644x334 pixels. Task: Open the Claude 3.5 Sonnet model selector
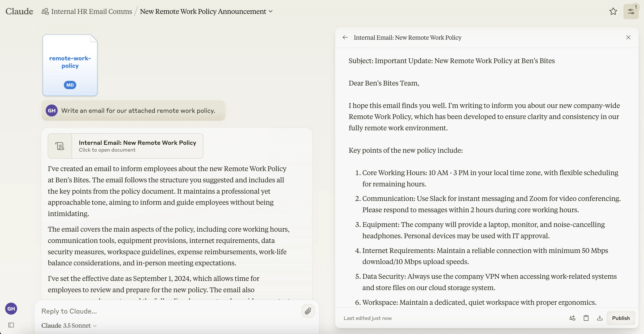click(x=69, y=325)
